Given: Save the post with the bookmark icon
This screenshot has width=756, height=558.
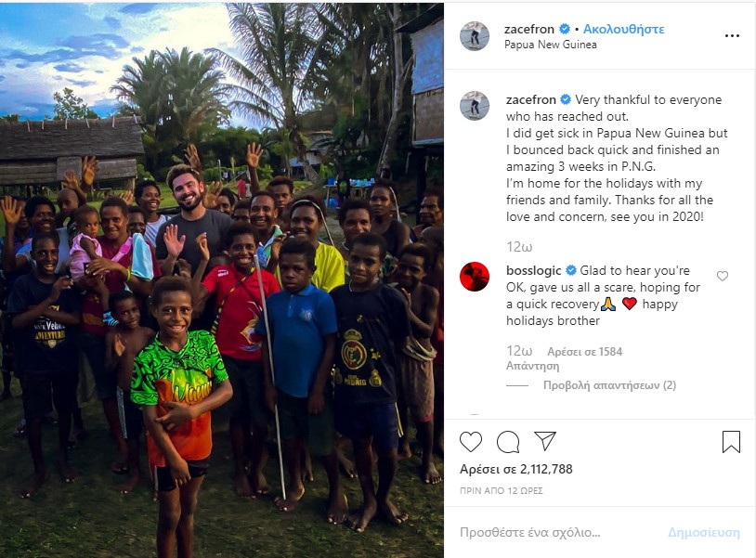Looking at the screenshot, I should tap(731, 442).
